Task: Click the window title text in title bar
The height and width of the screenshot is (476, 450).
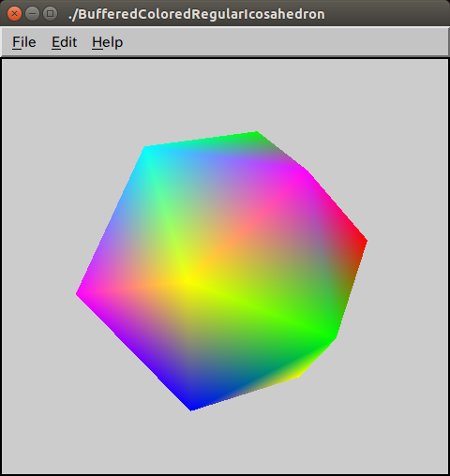Action: 197,14
